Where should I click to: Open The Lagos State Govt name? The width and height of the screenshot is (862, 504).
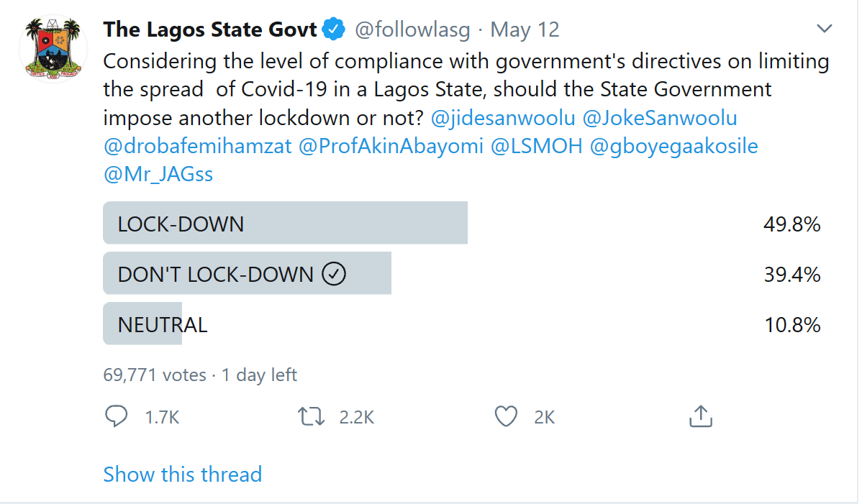[210, 30]
